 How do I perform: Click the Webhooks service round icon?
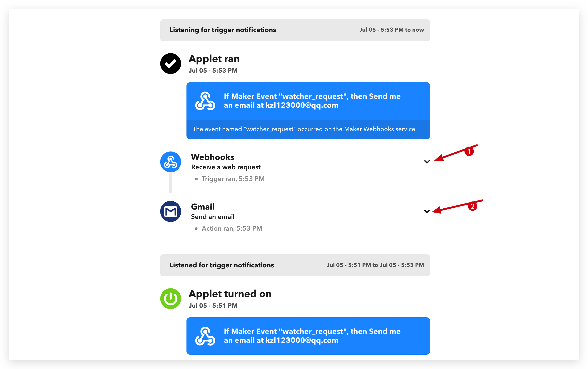tap(171, 162)
